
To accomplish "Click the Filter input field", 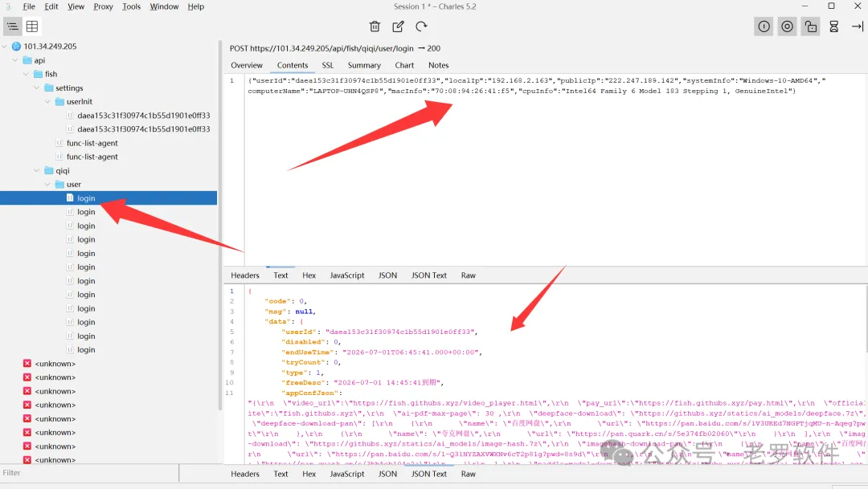I will click(90, 473).
